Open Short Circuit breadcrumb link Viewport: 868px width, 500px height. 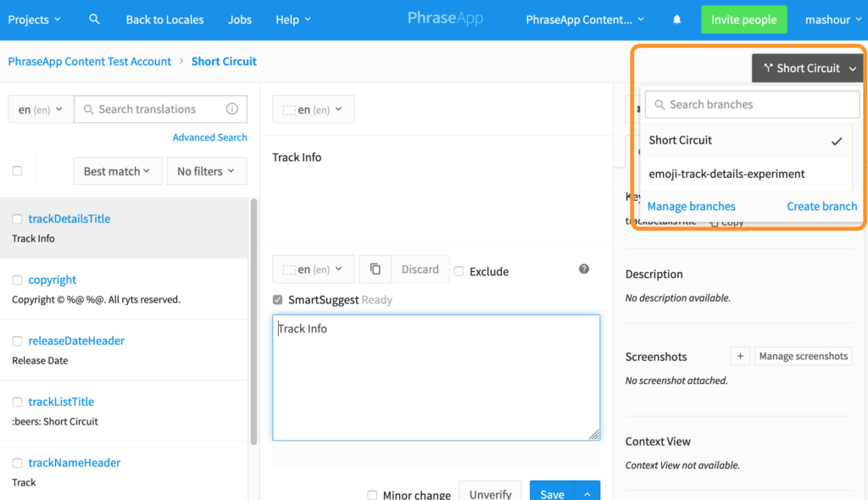(224, 62)
